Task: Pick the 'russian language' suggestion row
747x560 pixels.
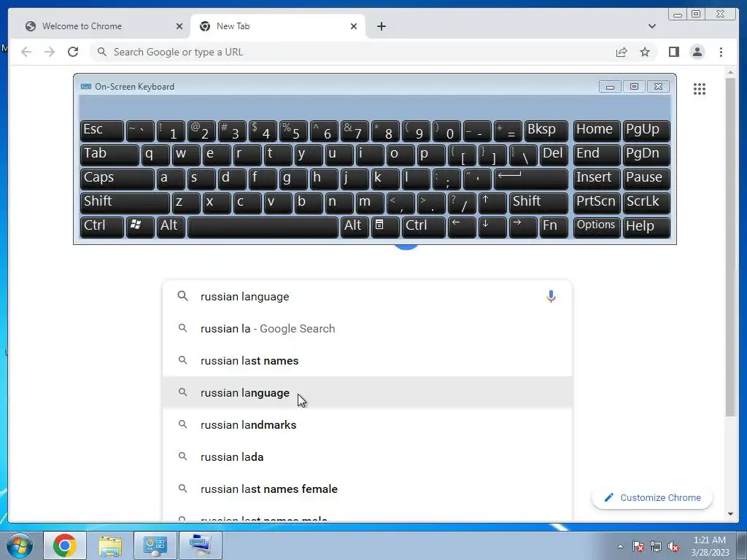Action: click(x=367, y=392)
